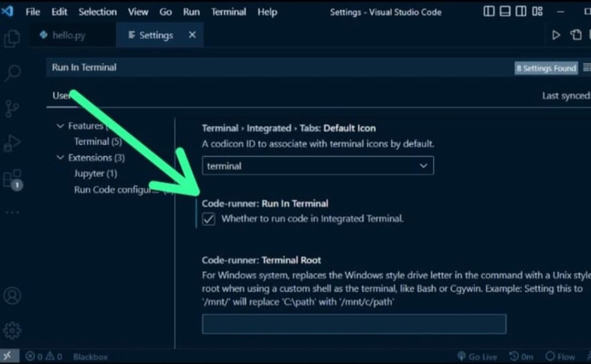The width and height of the screenshot is (591, 364).
Task: Select the User settings scope tab
Action: click(x=61, y=96)
